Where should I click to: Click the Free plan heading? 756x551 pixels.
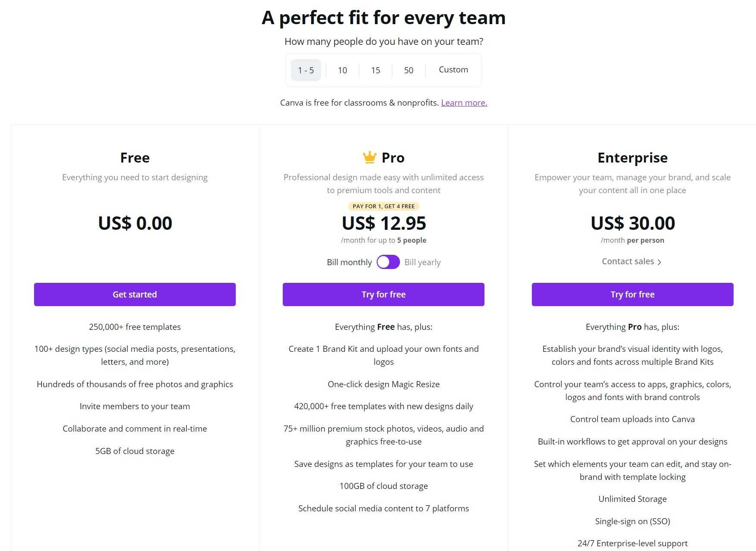135,158
